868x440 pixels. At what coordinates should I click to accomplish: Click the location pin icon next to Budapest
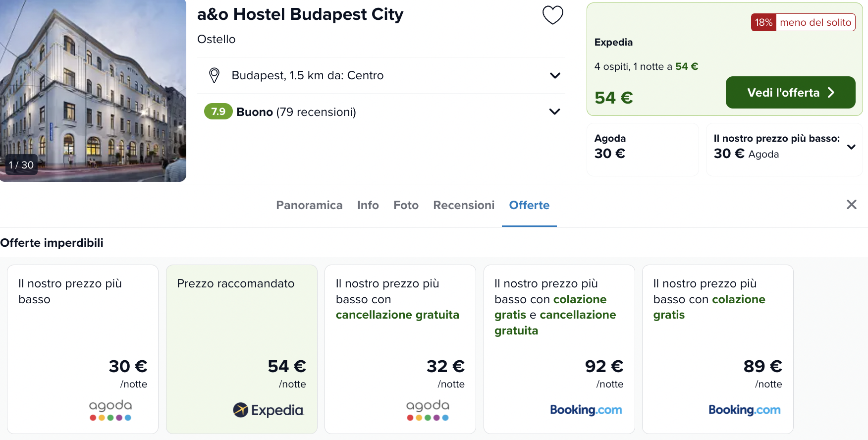(214, 75)
